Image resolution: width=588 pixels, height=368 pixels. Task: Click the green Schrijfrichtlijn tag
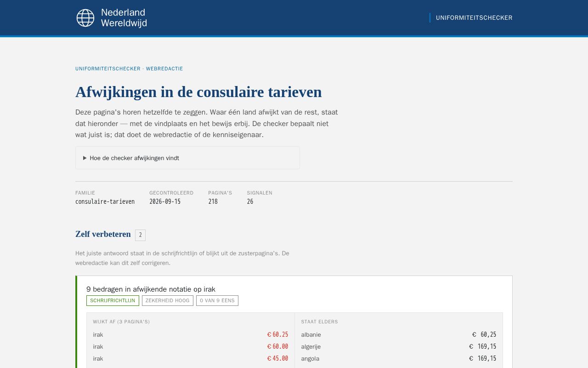pyautogui.click(x=113, y=300)
